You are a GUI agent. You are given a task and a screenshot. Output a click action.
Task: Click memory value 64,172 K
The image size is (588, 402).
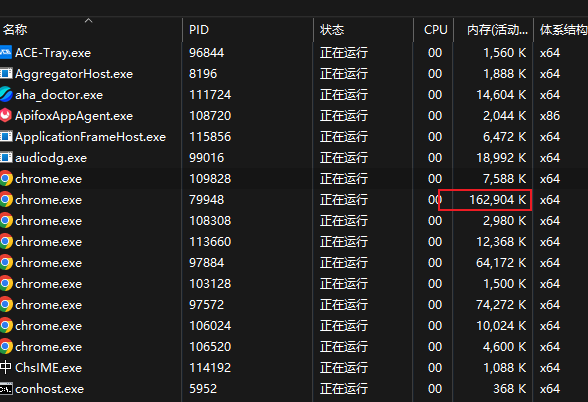(x=501, y=263)
